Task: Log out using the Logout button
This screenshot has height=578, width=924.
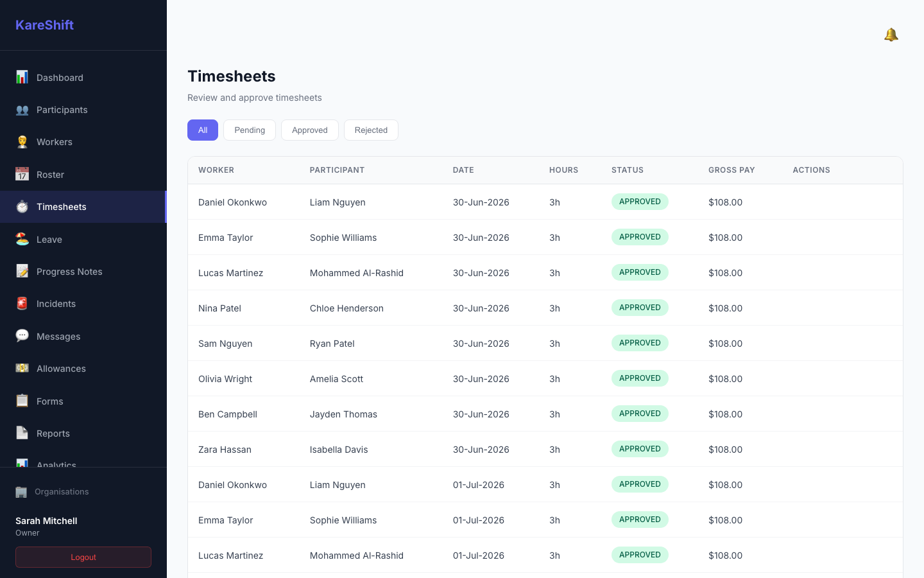Action: [83, 557]
